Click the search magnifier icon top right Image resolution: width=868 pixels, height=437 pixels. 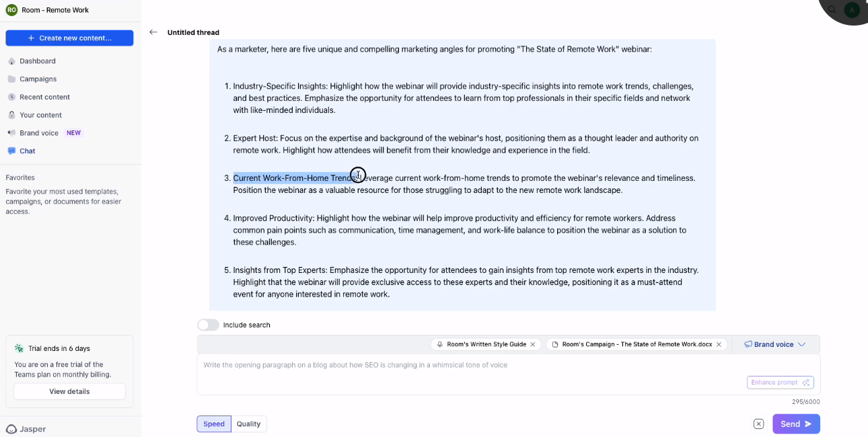[832, 9]
